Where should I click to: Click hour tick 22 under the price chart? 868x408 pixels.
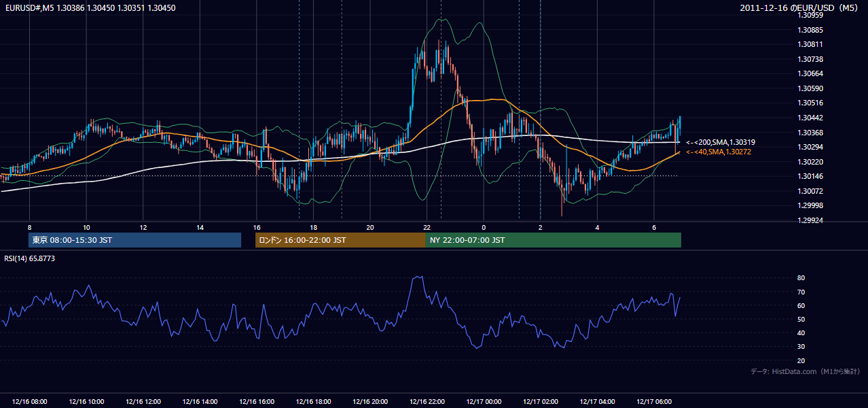(427, 227)
